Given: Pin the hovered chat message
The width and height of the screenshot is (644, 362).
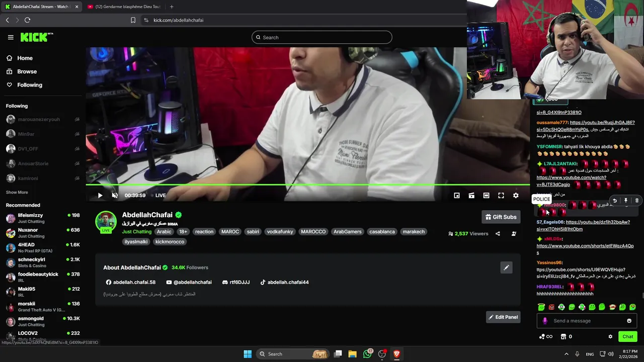Looking at the screenshot, I should pos(625,201).
